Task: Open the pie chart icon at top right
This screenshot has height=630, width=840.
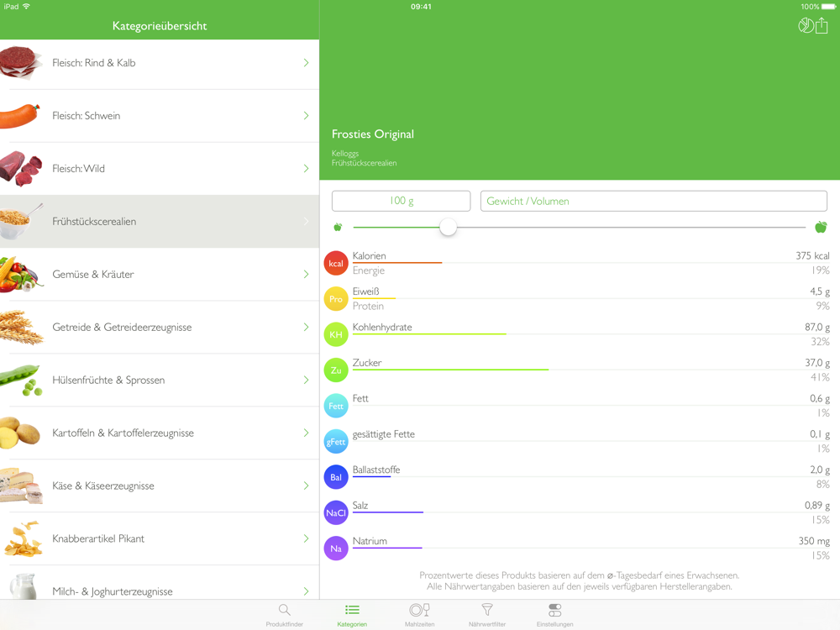Action: point(806,25)
